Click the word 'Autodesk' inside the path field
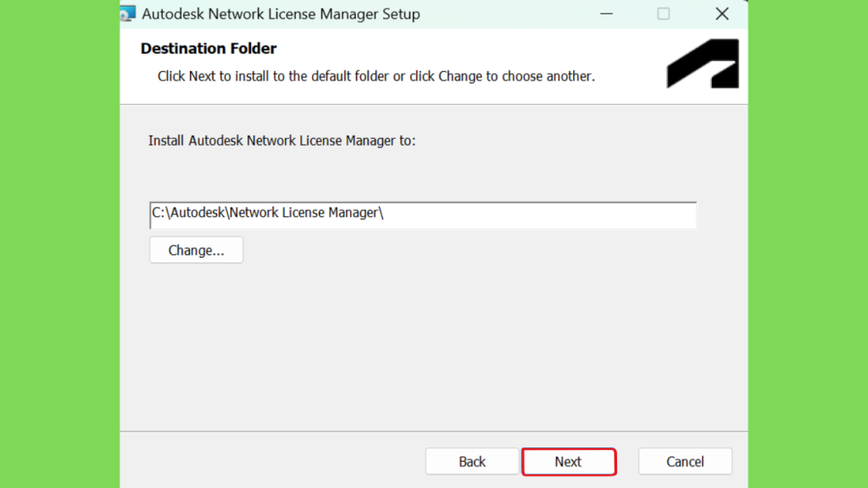The width and height of the screenshot is (868, 488). pyautogui.click(x=198, y=213)
